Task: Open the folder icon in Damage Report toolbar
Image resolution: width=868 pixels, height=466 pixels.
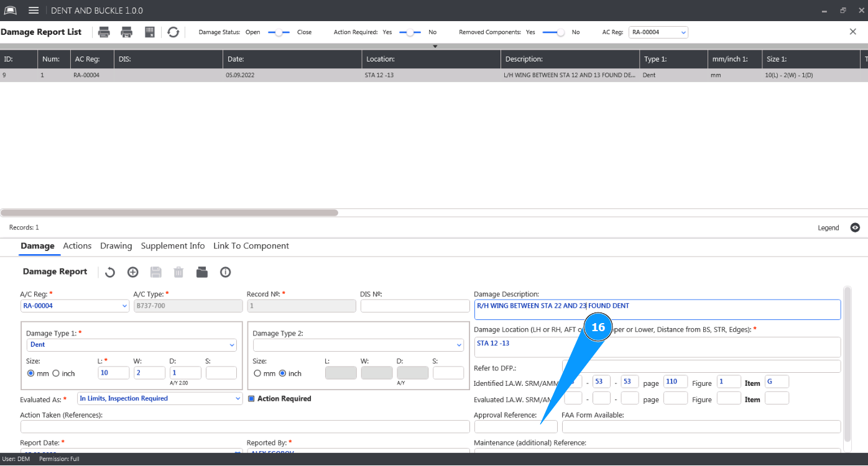Action: 201,272
